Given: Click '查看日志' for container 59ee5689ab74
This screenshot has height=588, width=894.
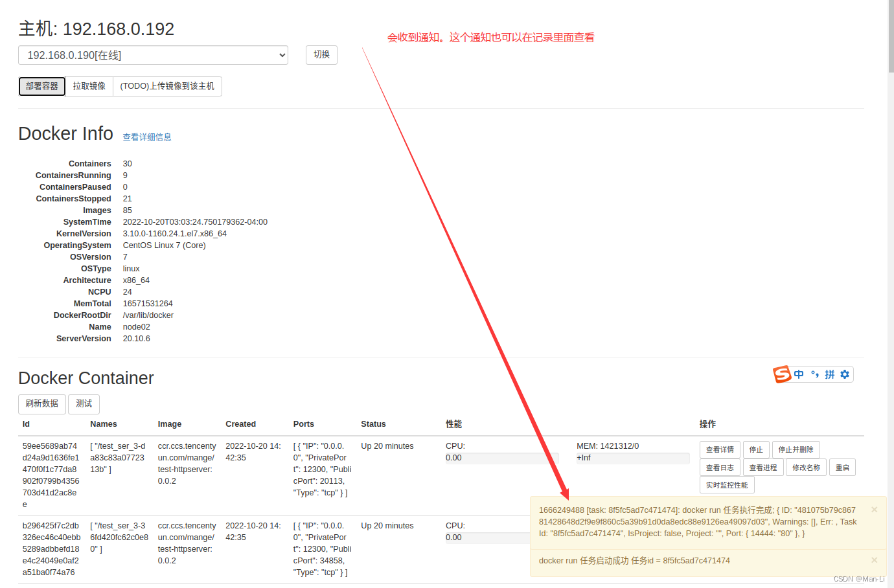Looking at the screenshot, I should 720,468.
